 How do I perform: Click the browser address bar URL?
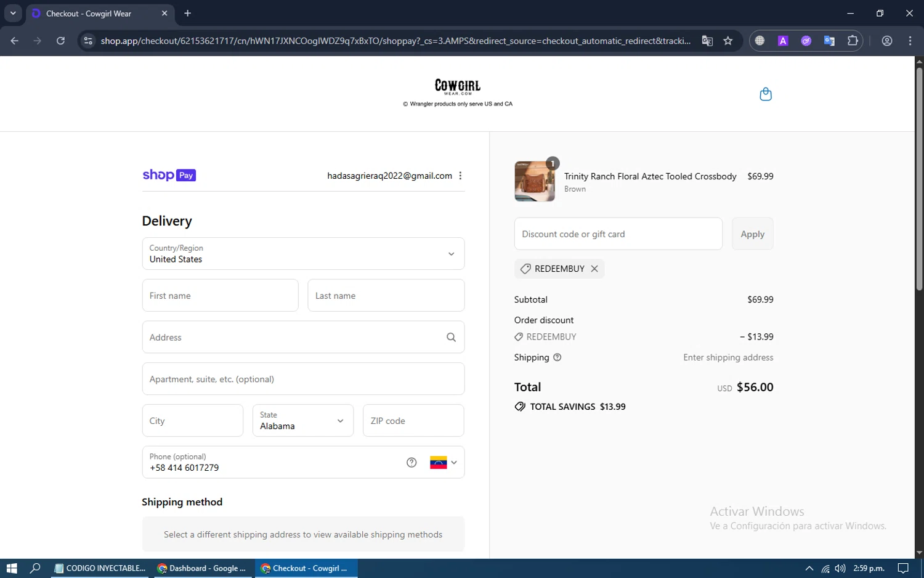(x=395, y=41)
